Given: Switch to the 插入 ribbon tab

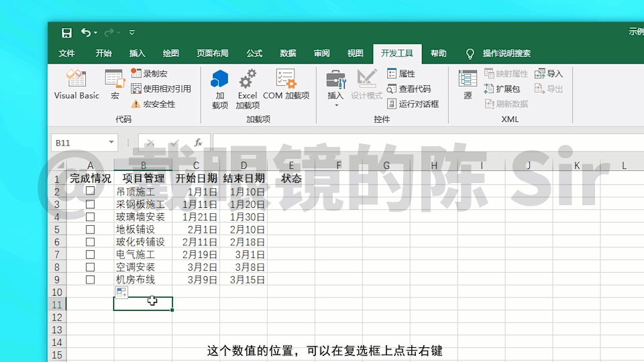Looking at the screenshot, I should [x=137, y=54].
